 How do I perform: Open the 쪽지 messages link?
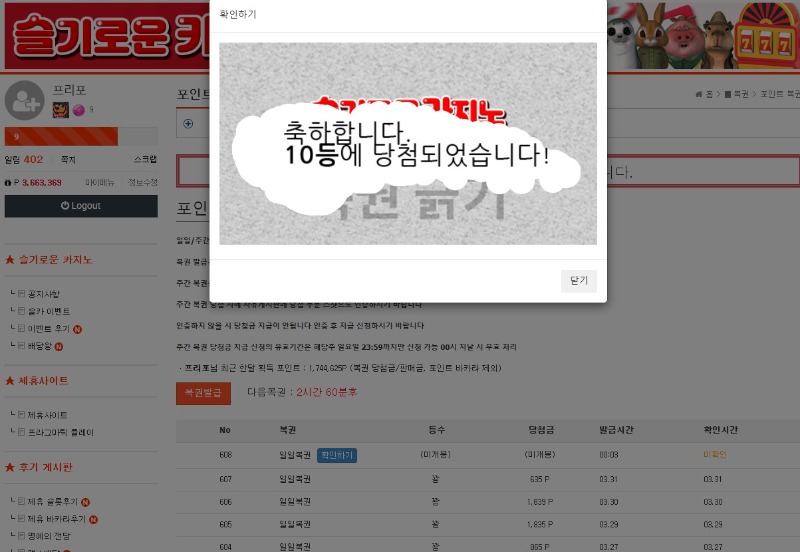pos(68,159)
